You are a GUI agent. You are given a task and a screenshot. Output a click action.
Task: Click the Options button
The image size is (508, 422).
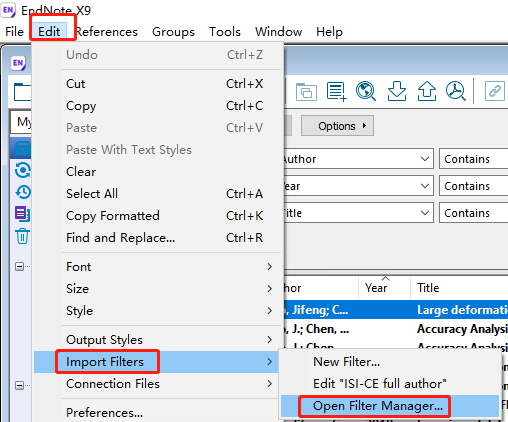coord(337,126)
